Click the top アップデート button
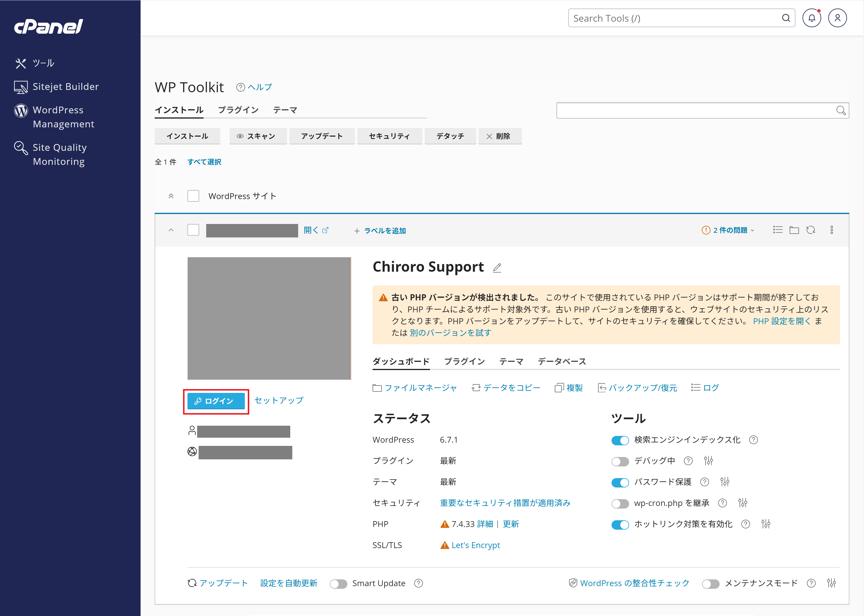This screenshot has width=864, height=616. pos(322,136)
